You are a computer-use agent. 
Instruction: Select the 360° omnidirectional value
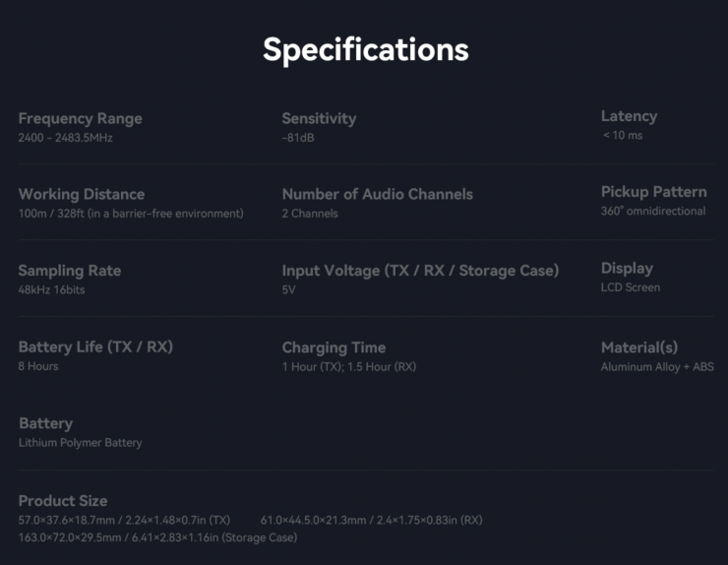(652, 212)
